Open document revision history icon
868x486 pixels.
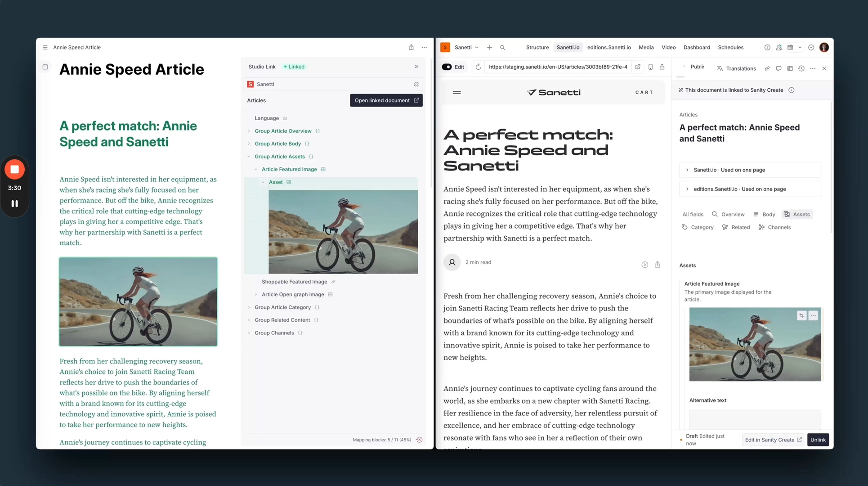(801, 68)
